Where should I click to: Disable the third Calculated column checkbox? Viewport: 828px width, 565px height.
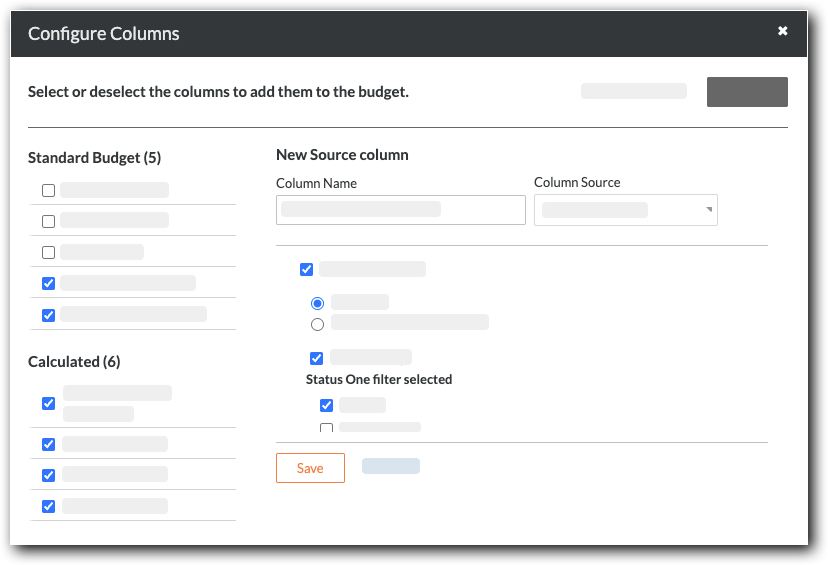click(48, 475)
